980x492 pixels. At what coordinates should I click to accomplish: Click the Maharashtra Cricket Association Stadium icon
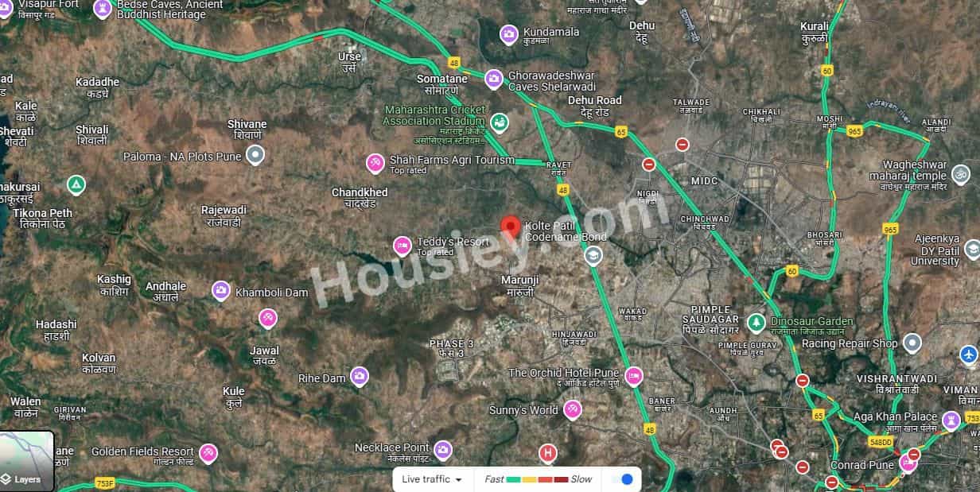coord(500,122)
